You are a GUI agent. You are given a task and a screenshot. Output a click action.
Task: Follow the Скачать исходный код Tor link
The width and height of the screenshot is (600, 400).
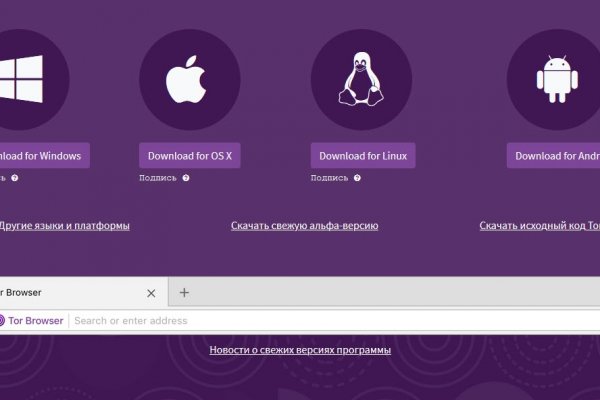tap(540, 226)
